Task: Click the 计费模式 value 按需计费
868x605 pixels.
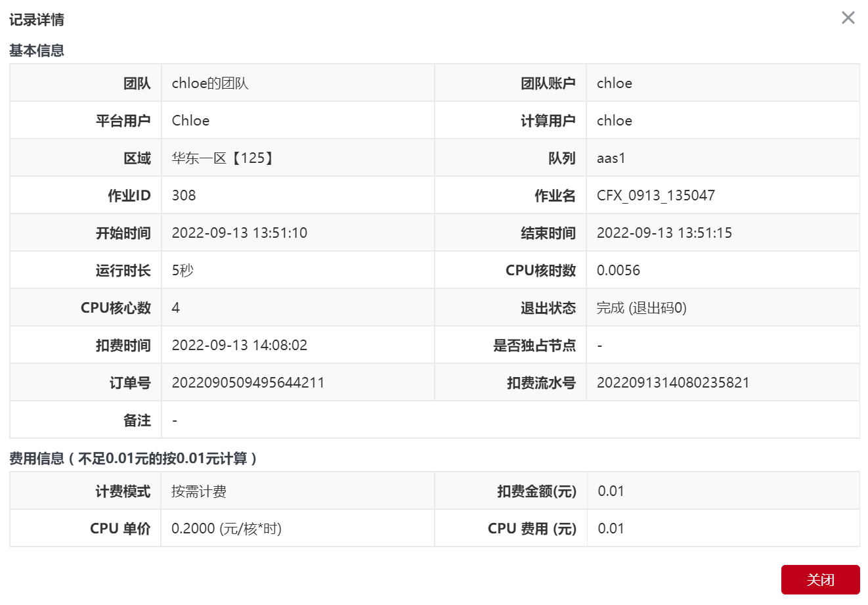Action: pyautogui.click(x=199, y=491)
